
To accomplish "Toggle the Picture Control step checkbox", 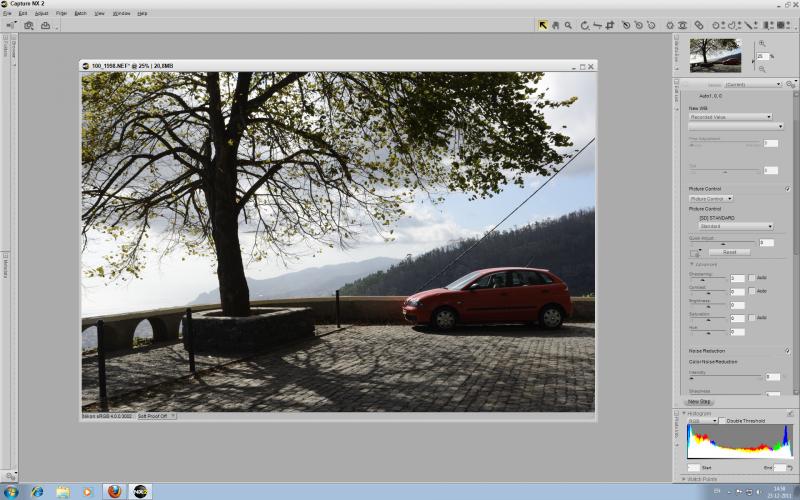I will point(788,189).
